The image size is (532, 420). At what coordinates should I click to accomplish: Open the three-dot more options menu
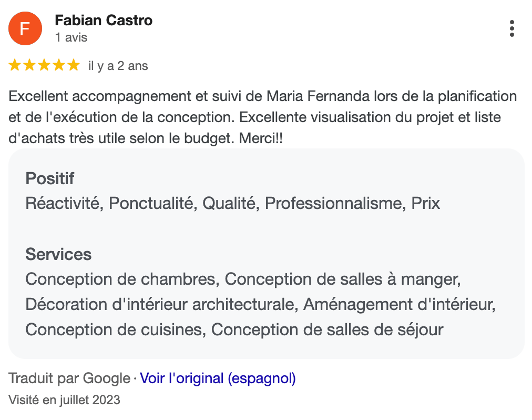coord(511,28)
